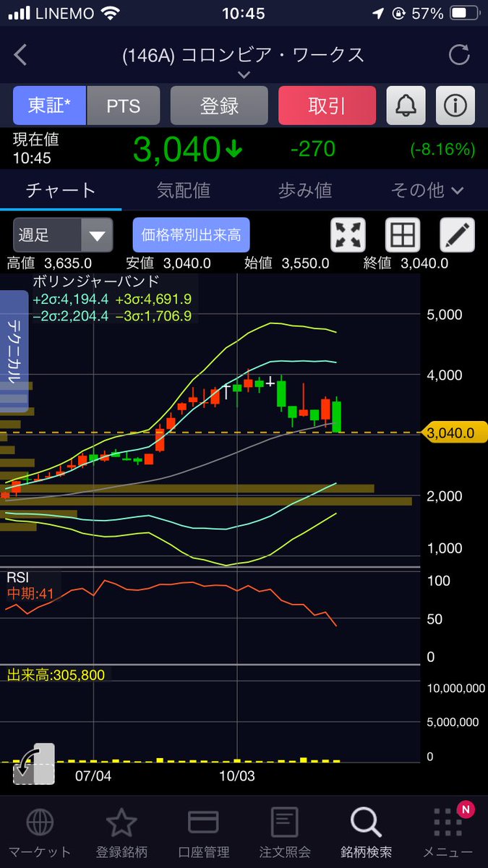Open the Market globe icon
Viewport: 488px width, 868px height.
tap(39, 822)
